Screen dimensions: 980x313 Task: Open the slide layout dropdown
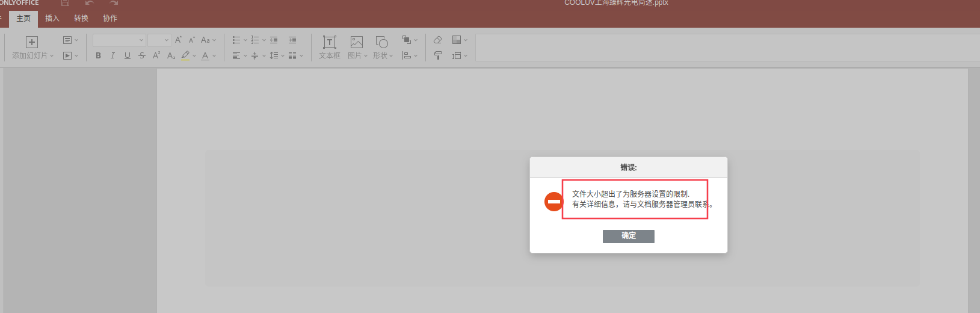pos(71,40)
